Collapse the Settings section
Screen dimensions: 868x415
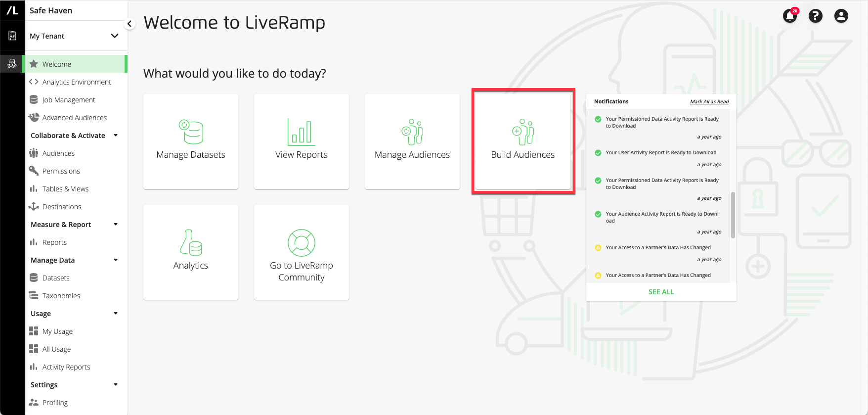pyautogui.click(x=116, y=384)
